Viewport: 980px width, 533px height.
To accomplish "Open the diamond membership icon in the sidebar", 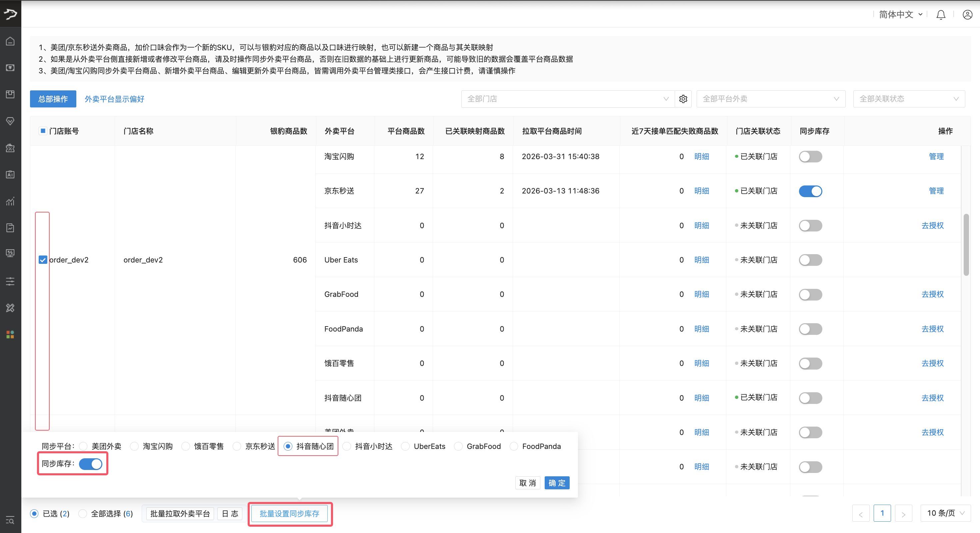I will point(10,121).
